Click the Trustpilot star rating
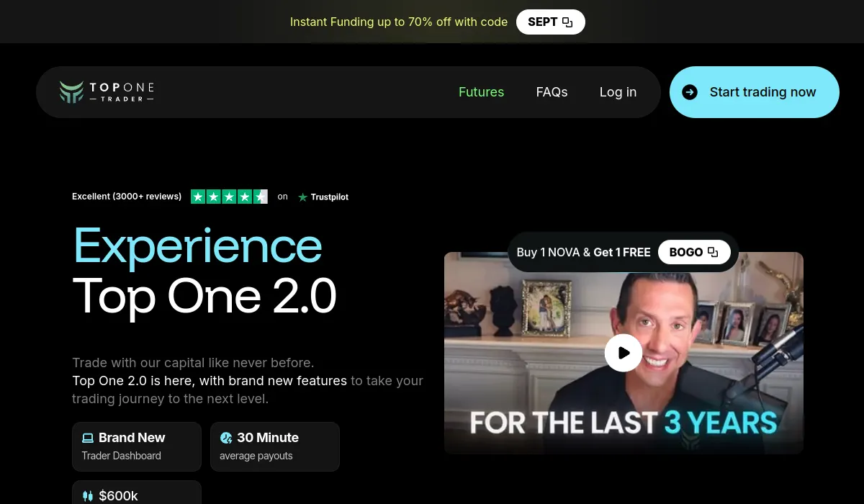Screen dimensions: 864x504 229,197
